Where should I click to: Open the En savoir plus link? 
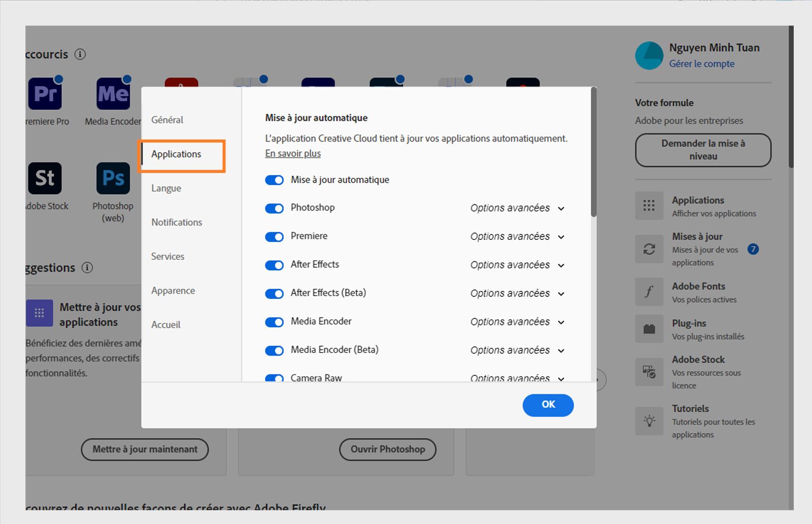pyautogui.click(x=292, y=153)
